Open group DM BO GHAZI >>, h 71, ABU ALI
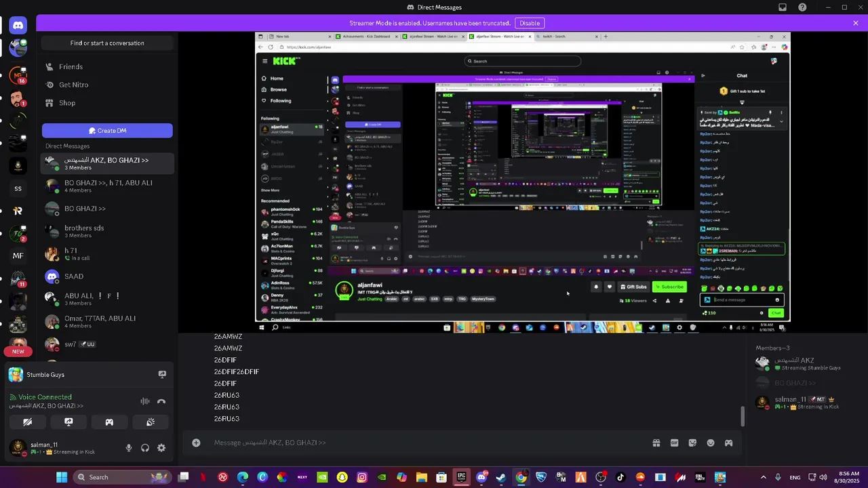868x488 pixels. (107, 186)
